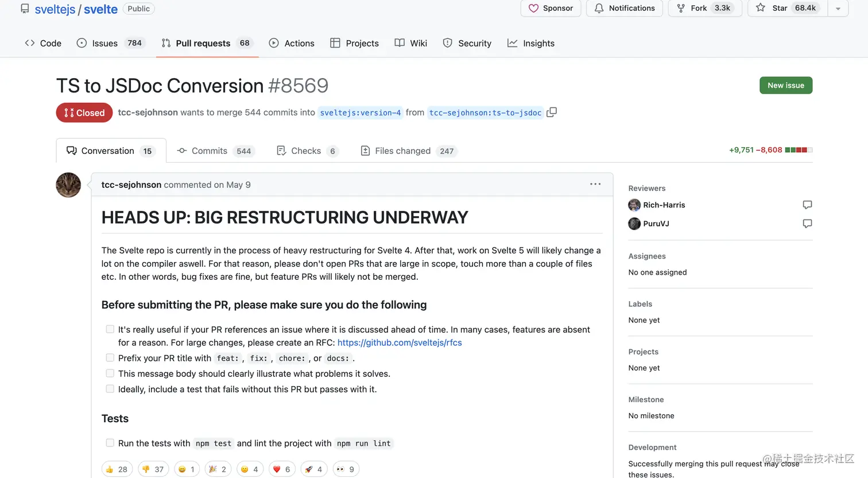Screen dimensions: 868x478
Task: Open the May 9 comment timestamp
Action: [x=238, y=184]
